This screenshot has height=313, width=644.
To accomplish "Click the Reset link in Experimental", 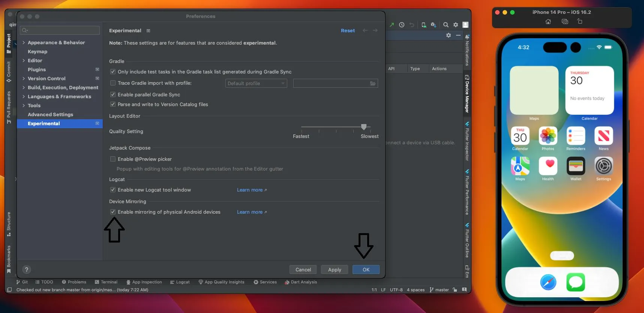I will pos(348,31).
